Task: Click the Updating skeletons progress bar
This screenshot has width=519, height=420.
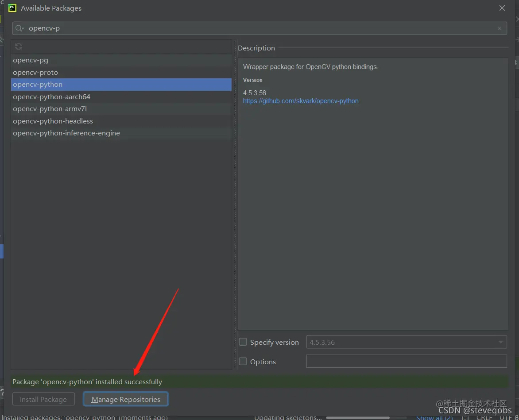Action: click(366, 418)
